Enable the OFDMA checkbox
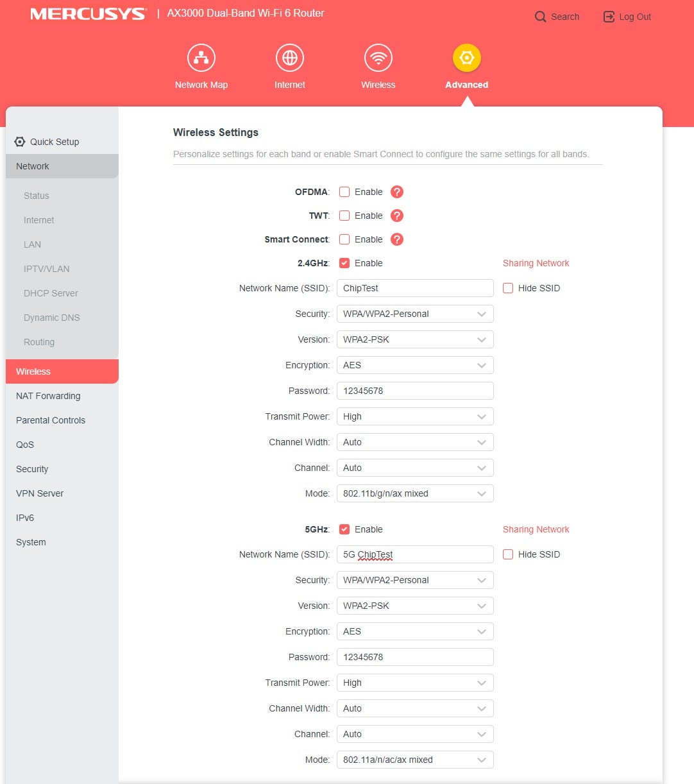 [344, 192]
